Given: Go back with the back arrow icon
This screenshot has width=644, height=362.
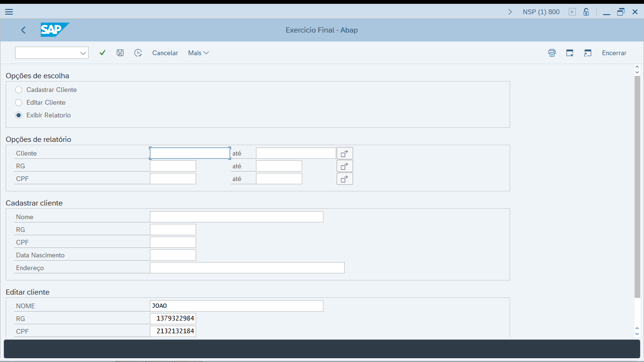Looking at the screenshot, I should (23, 30).
